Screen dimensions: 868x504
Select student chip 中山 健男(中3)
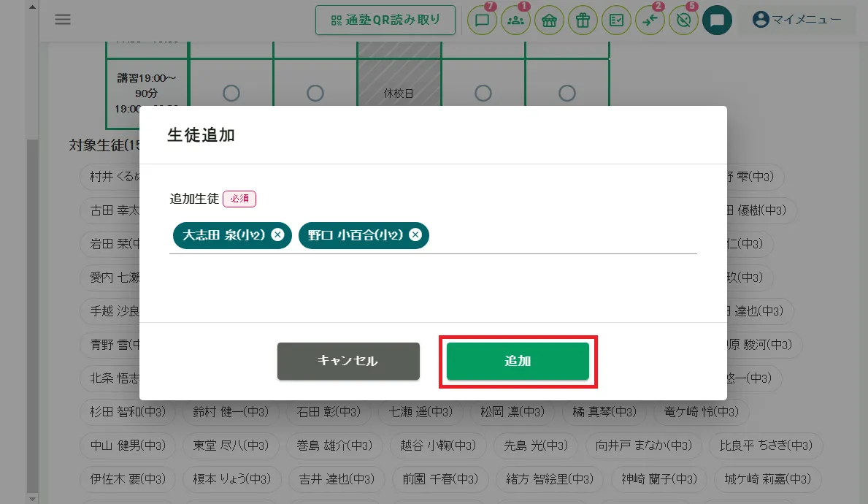coord(128,446)
